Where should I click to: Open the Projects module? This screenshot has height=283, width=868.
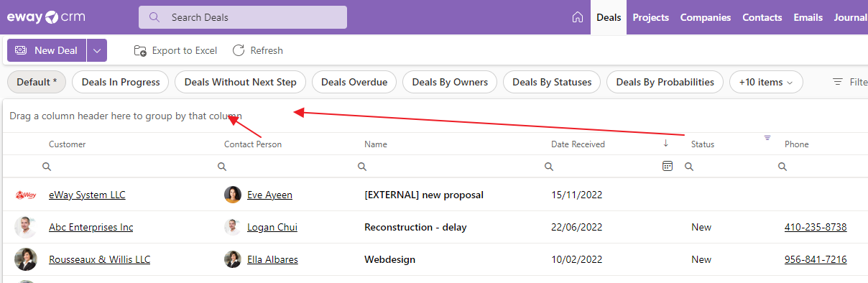651,17
